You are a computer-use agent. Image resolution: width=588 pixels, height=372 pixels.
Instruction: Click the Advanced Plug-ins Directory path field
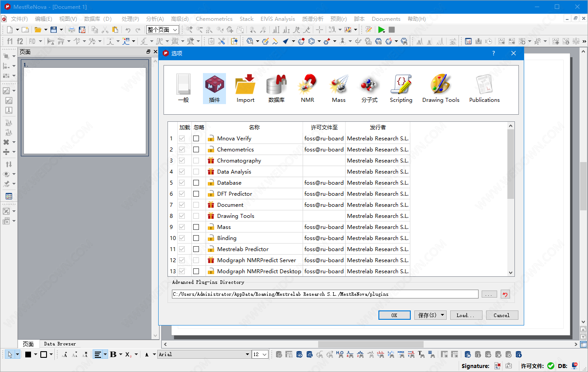(325, 294)
